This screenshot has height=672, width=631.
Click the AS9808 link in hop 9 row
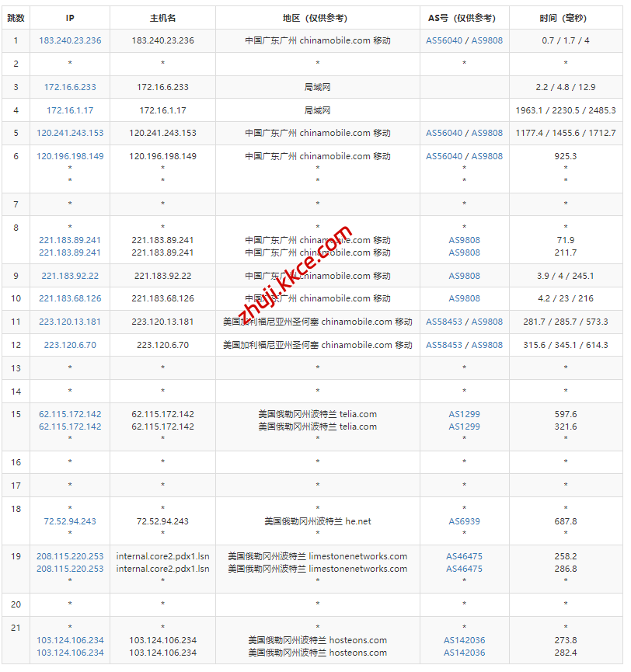point(464,276)
